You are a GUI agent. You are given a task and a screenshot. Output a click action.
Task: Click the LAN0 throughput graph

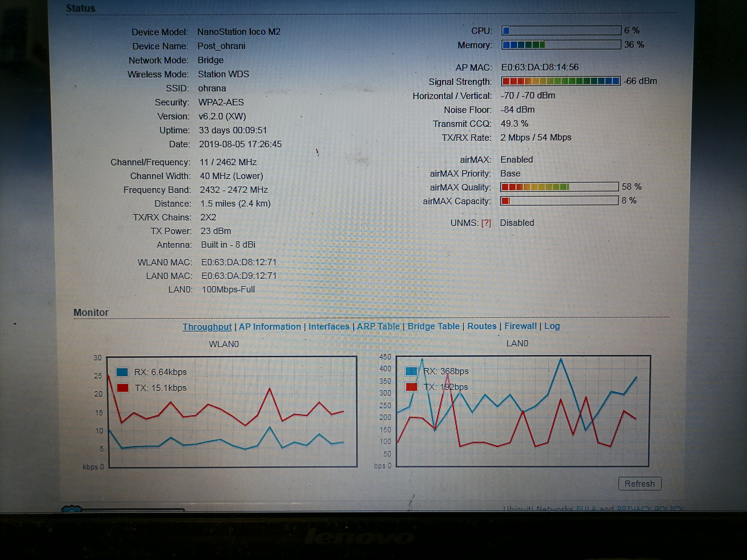523,411
